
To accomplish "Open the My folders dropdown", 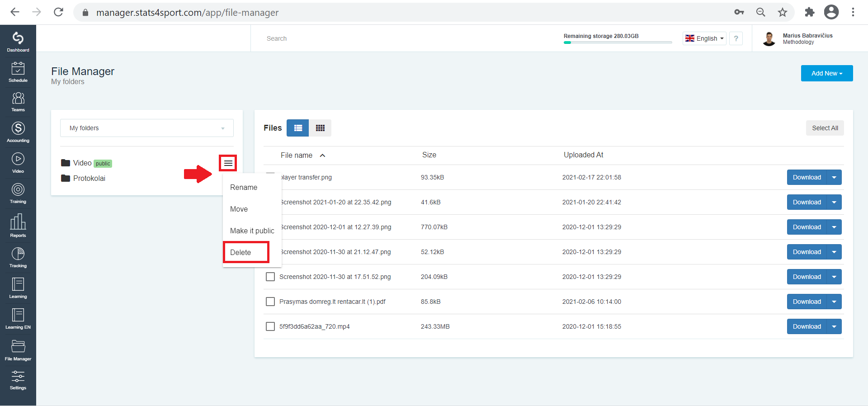I will 147,128.
